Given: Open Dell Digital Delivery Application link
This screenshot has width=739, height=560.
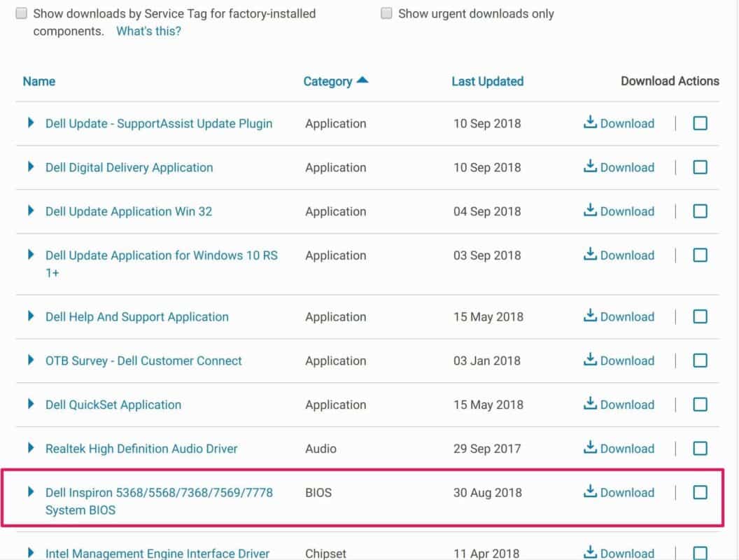Looking at the screenshot, I should [x=129, y=167].
